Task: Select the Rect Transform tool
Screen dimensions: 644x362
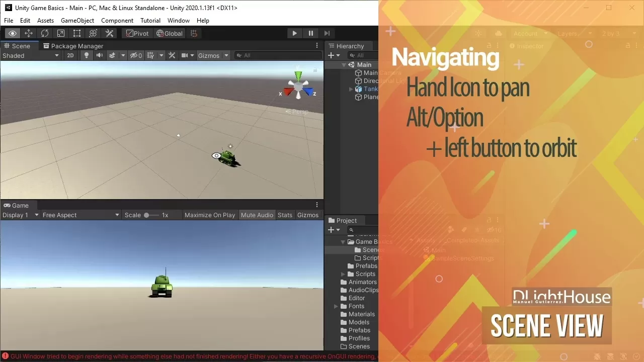Action: coord(76,33)
